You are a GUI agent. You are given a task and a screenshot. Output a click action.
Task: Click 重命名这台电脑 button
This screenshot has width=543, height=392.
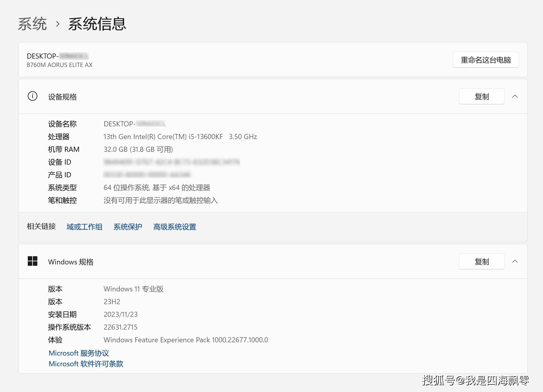coord(486,60)
